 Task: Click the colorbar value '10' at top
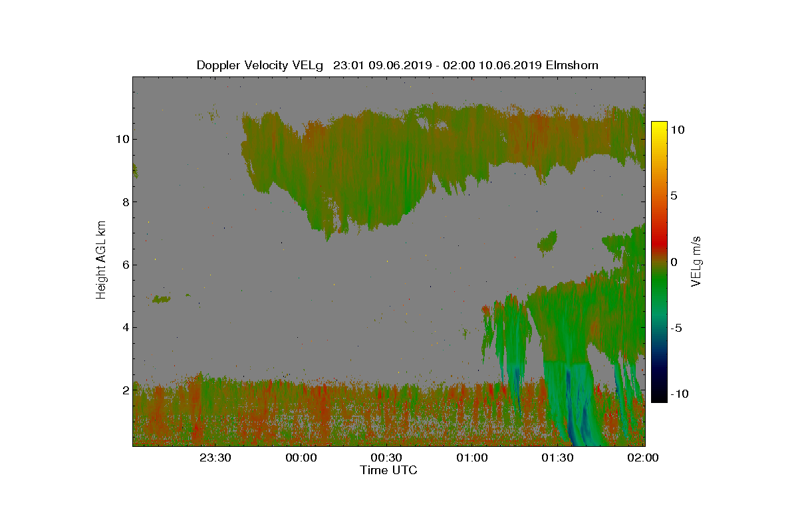coord(678,130)
